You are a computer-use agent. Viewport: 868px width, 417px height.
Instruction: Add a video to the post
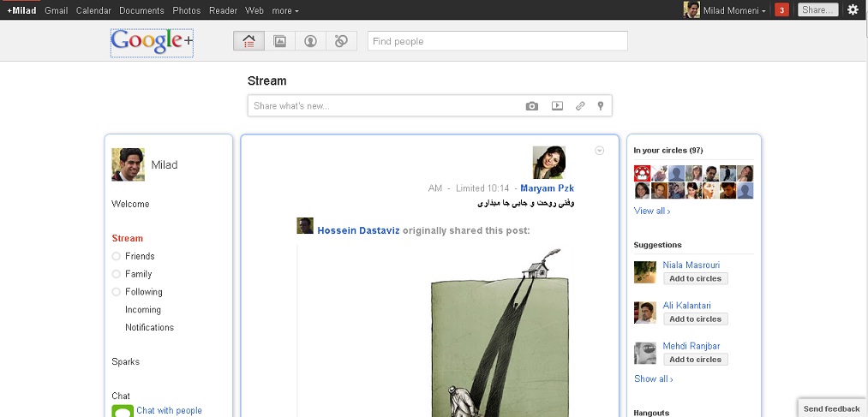558,105
